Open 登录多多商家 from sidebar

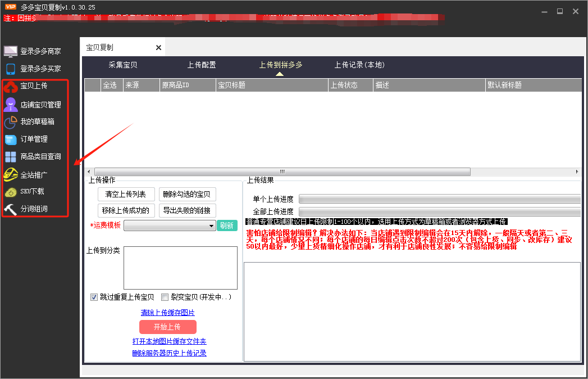click(x=40, y=52)
